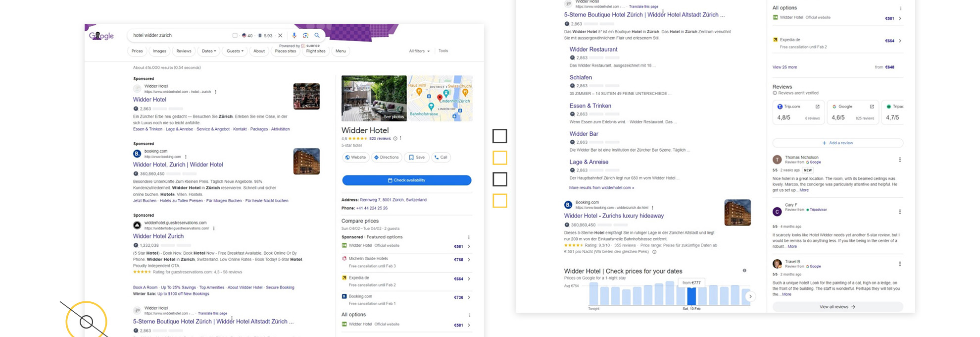Image resolution: width=980 pixels, height=337 pixels.
Task: Click the magnifier search icon
Action: [x=317, y=35]
